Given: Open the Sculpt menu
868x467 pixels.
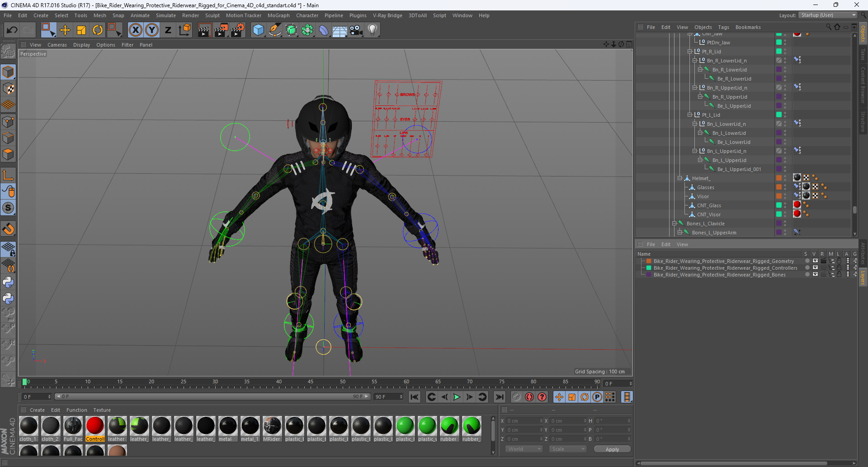Looking at the screenshot, I should click(212, 15).
